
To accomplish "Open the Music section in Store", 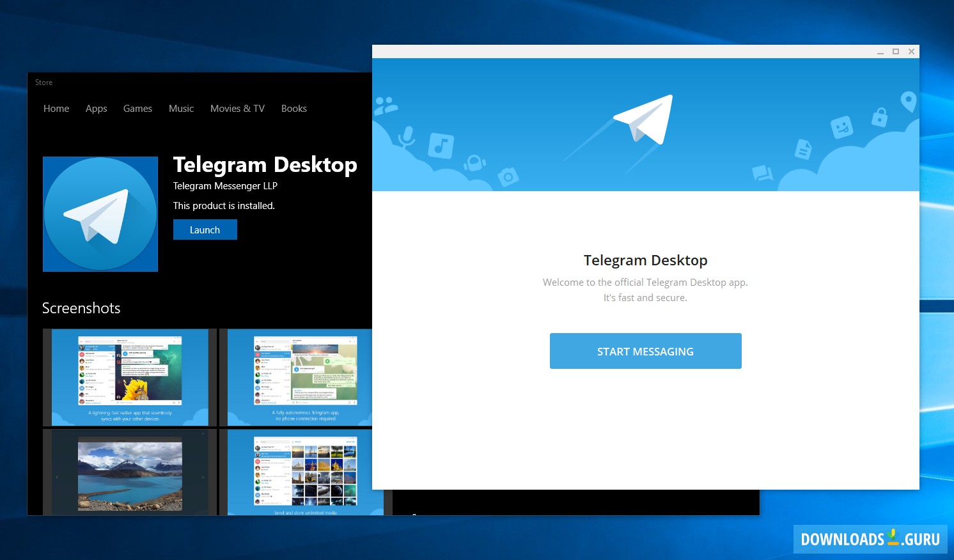I will tap(181, 109).
